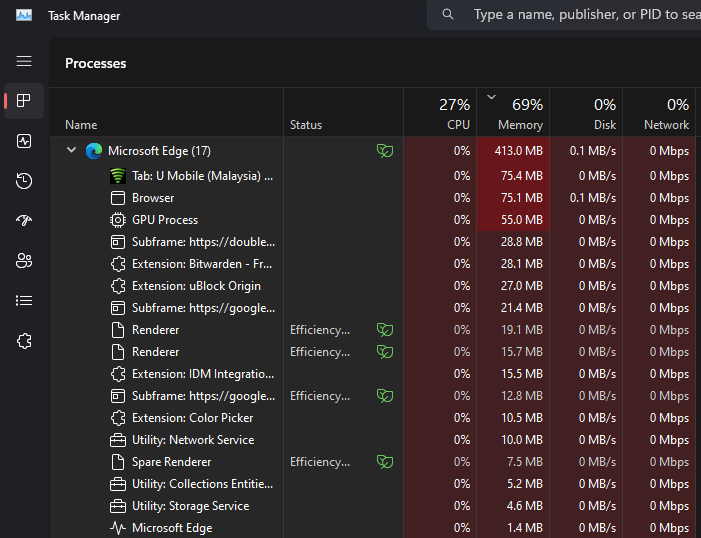
Task: Open the App history page icon
Action: [x=24, y=181]
